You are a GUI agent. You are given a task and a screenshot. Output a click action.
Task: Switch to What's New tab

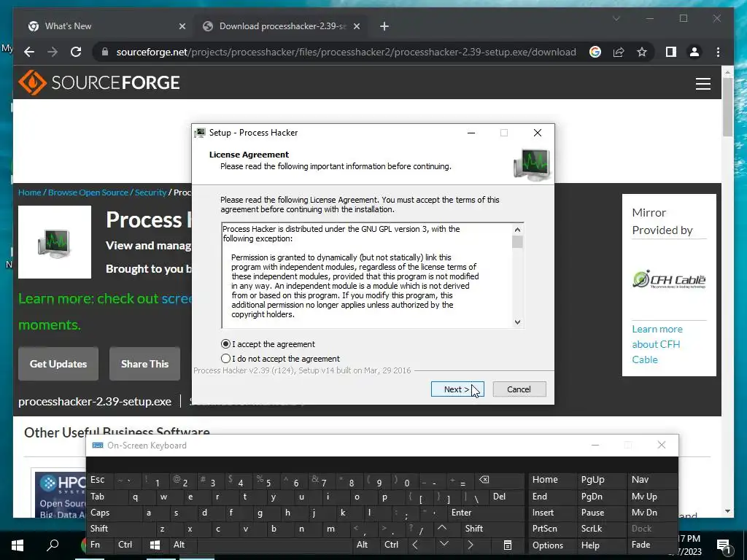point(106,26)
